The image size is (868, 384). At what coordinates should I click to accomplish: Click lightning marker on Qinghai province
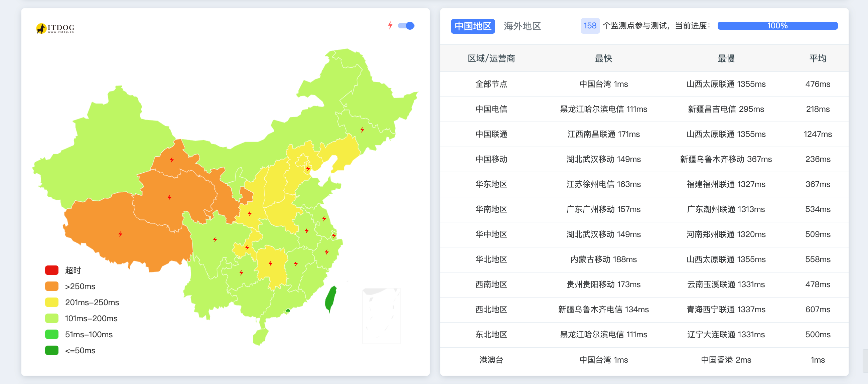point(170,197)
